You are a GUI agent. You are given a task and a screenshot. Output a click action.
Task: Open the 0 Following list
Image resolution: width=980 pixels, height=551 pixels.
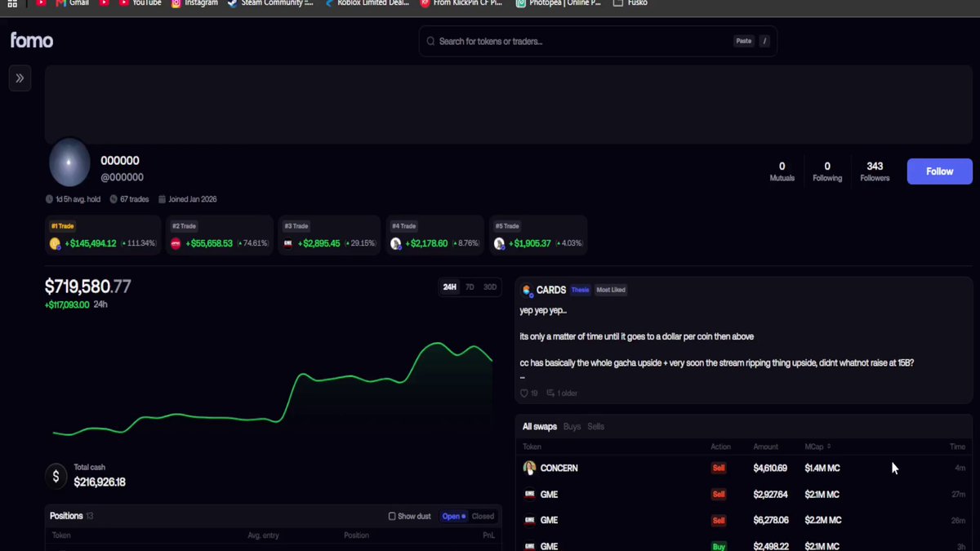click(x=827, y=171)
